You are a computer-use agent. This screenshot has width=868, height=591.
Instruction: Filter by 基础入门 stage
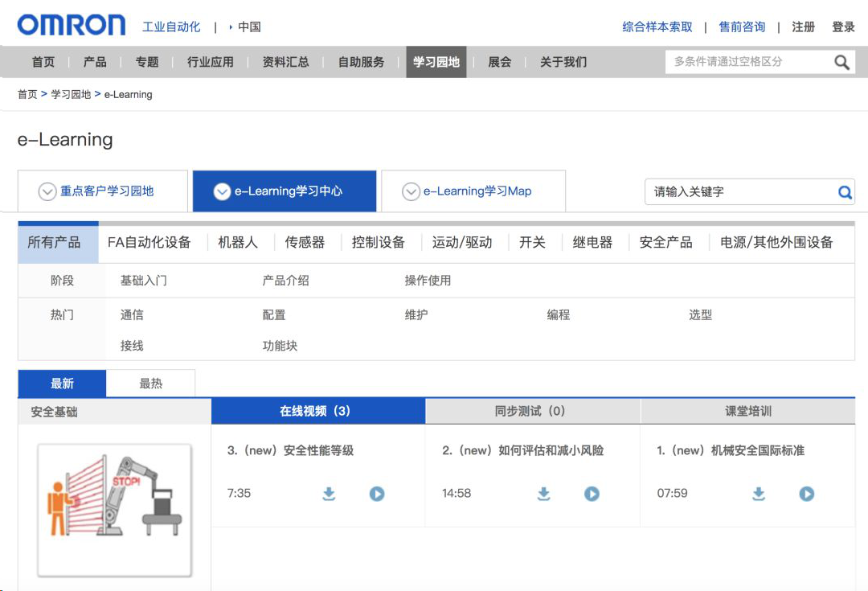point(144,281)
